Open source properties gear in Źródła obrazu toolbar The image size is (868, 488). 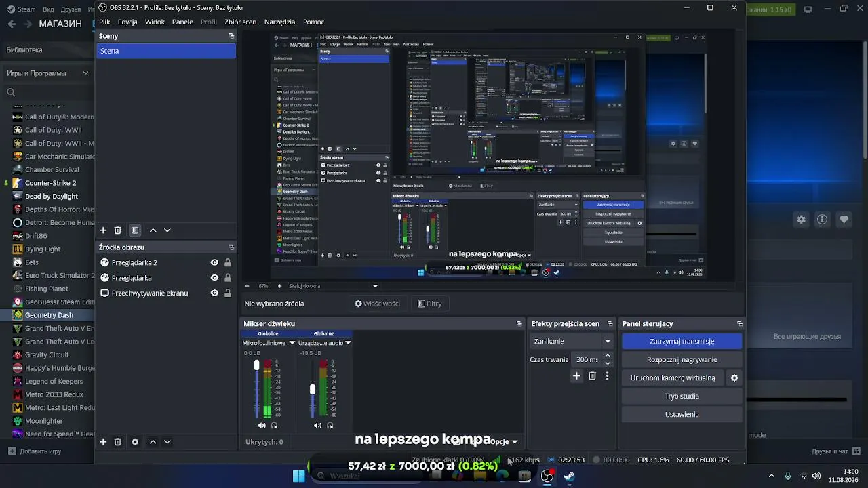[x=135, y=442]
